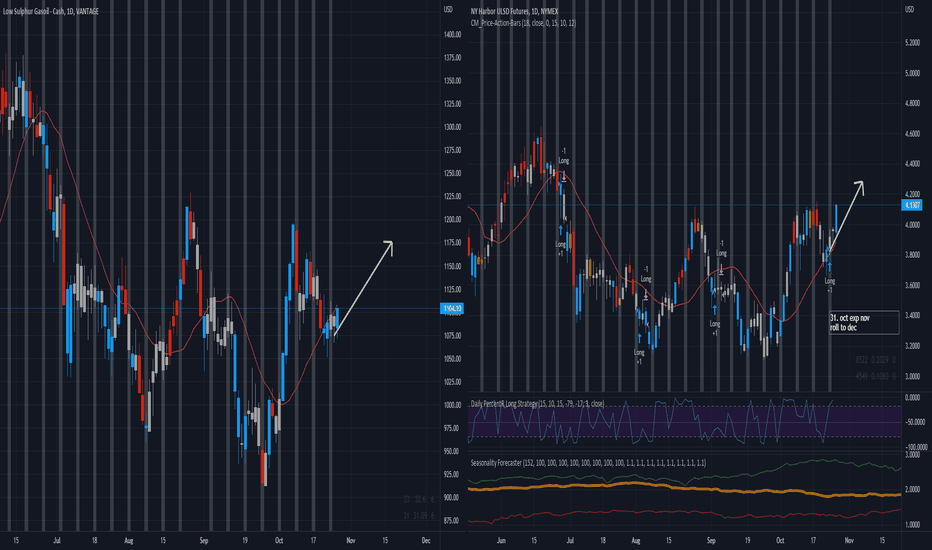Click the -50.0000 PercentR axis label

point(914,422)
